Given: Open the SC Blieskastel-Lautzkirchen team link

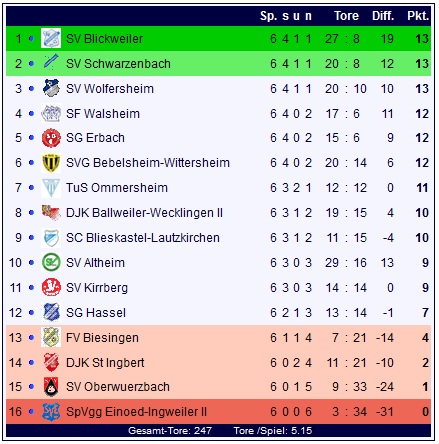Looking at the screenshot, I should (143, 238).
